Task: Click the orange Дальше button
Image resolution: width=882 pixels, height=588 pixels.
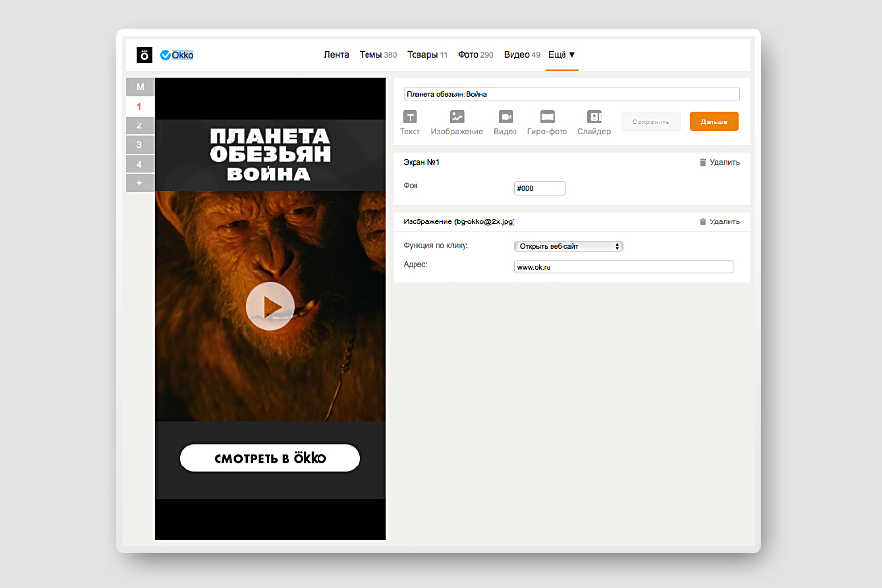Action: pos(713,122)
